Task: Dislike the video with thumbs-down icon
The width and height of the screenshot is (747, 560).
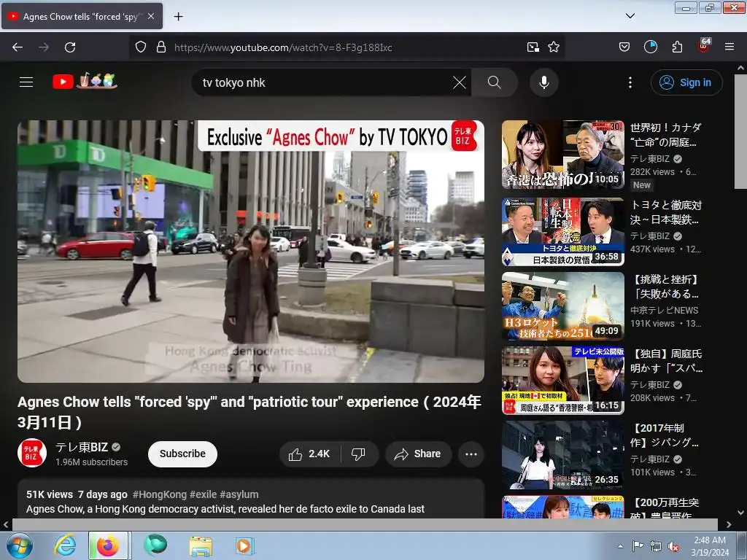Action: [359, 454]
